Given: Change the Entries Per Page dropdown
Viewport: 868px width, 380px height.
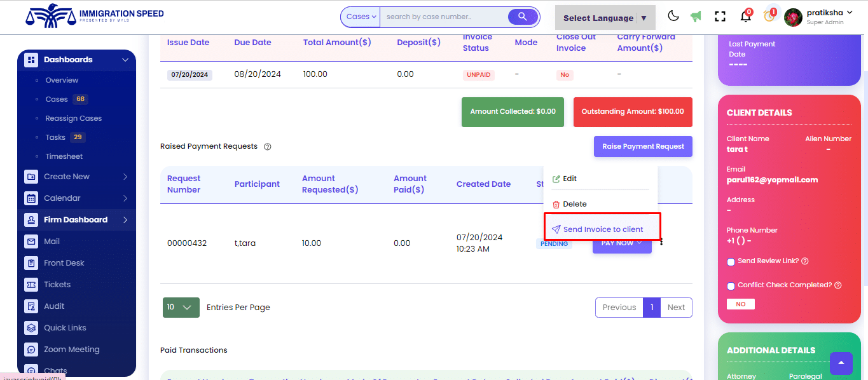Looking at the screenshot, I should (x=181, y=308).
